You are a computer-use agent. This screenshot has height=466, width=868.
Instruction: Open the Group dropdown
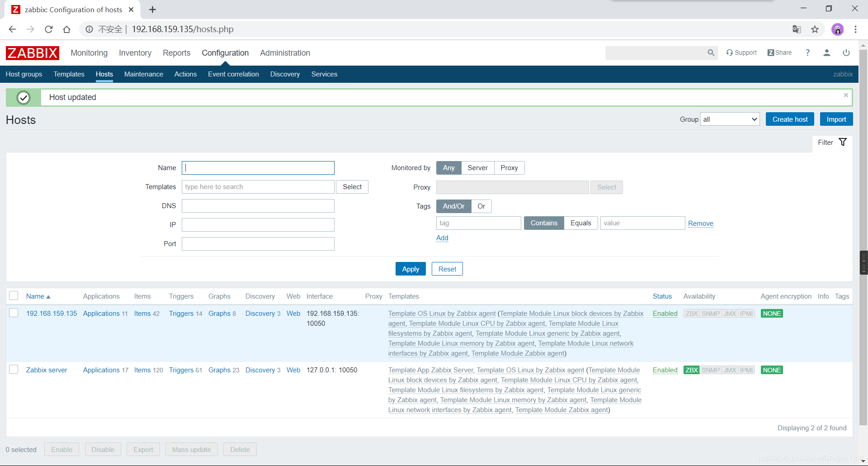click(x=730, y=119)
